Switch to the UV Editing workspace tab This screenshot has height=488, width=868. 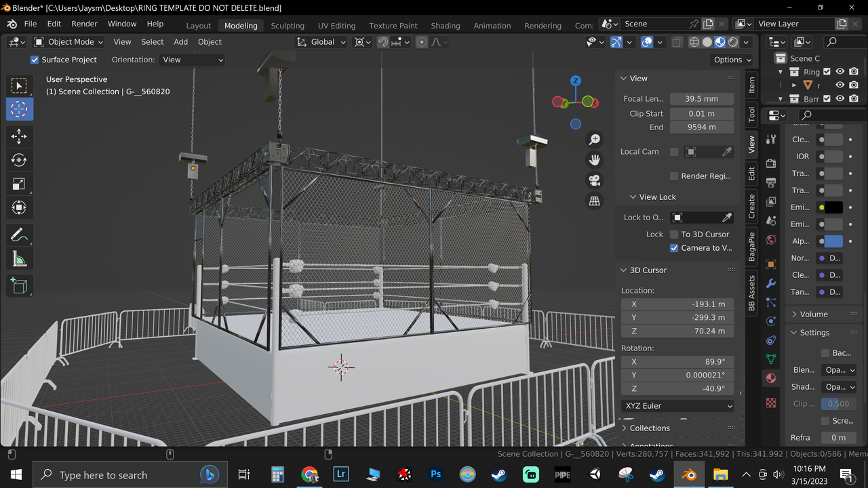tap(336, 26)
